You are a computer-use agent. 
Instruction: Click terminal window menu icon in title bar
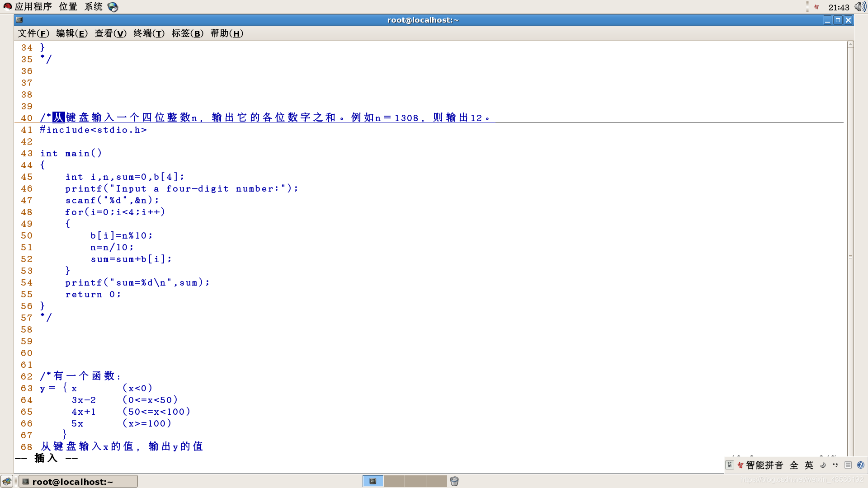[19, 20]
